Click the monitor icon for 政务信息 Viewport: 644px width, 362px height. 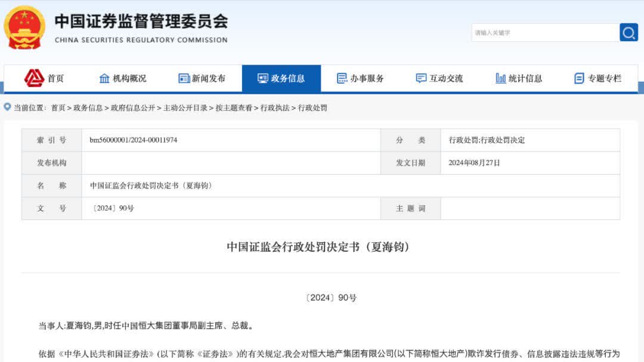[x=262, y=79]
